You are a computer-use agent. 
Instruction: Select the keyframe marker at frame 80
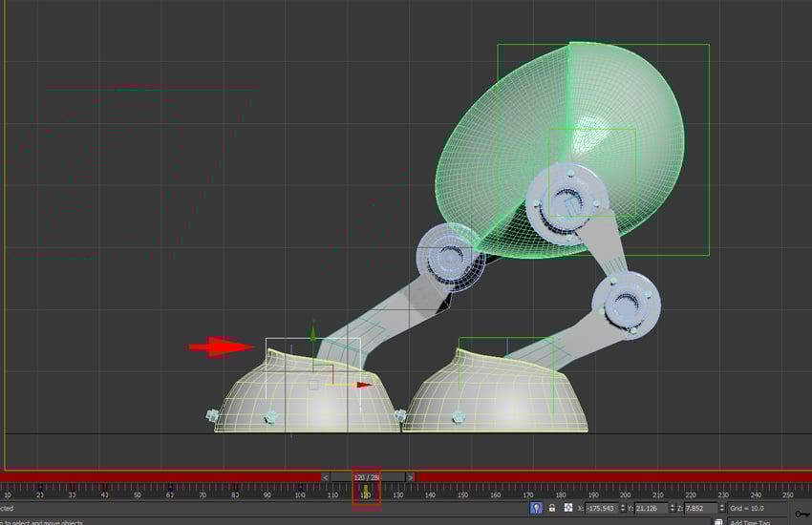235,487
